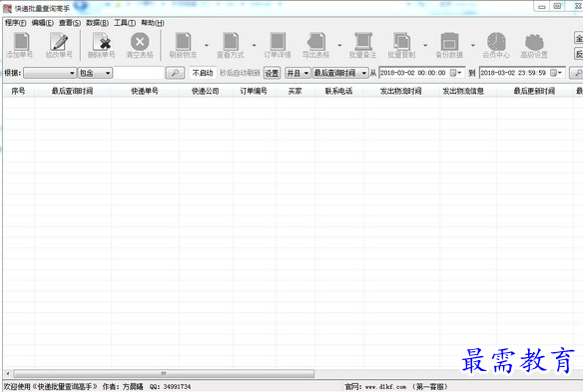Viewport: 583px width, 392px height.
Task: Open the 高级设置 advanced settings icon
Action: (x=534, y=42)
